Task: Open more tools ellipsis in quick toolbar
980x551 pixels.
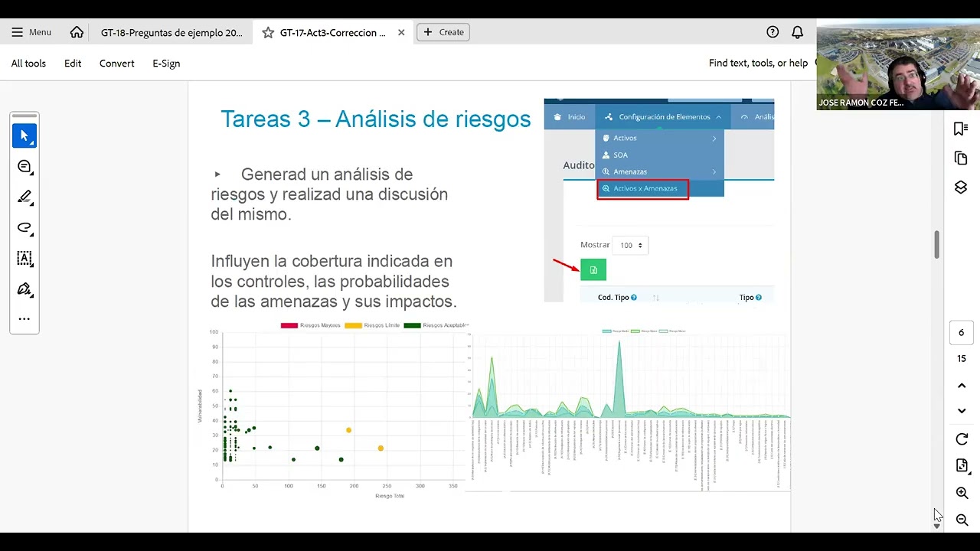Action: point(24,319)
